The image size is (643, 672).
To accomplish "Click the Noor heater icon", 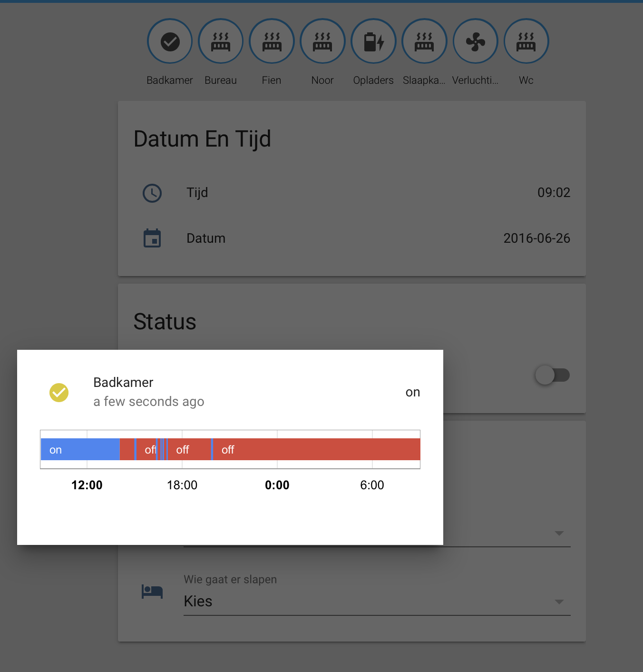I will coord(322,41).
